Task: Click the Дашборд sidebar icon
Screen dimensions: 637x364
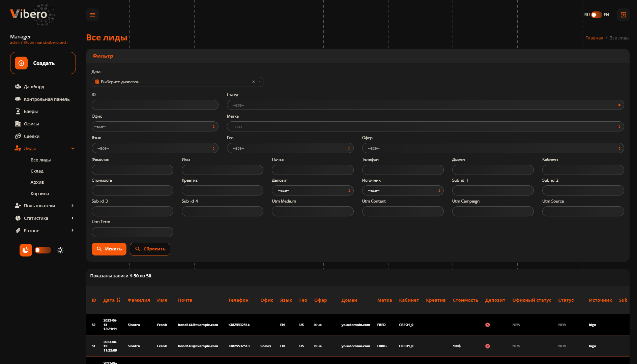Action: (18, 87)
